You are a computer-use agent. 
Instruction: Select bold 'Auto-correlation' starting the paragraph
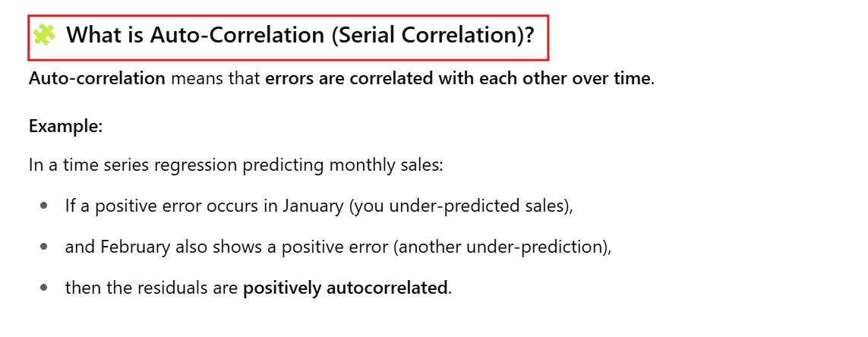tap(97, 78)
